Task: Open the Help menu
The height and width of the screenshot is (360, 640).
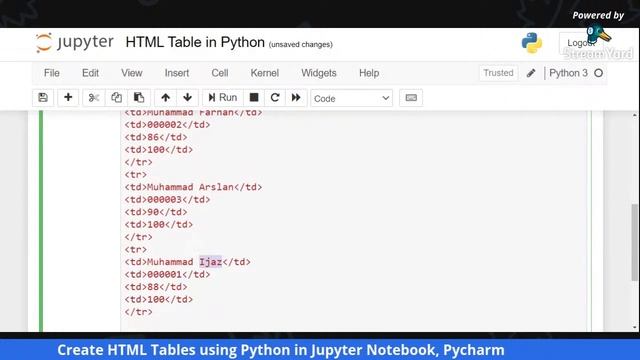Action: 369,73
